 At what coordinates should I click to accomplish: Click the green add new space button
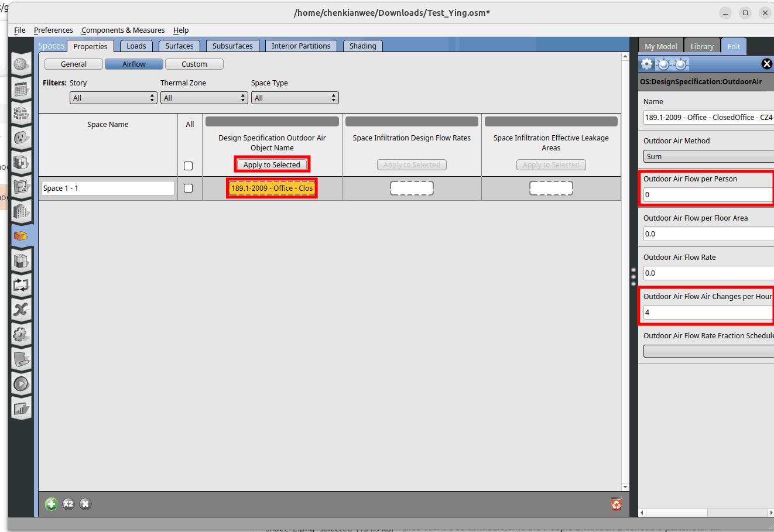pyautogui.click(x=52, y=504)
